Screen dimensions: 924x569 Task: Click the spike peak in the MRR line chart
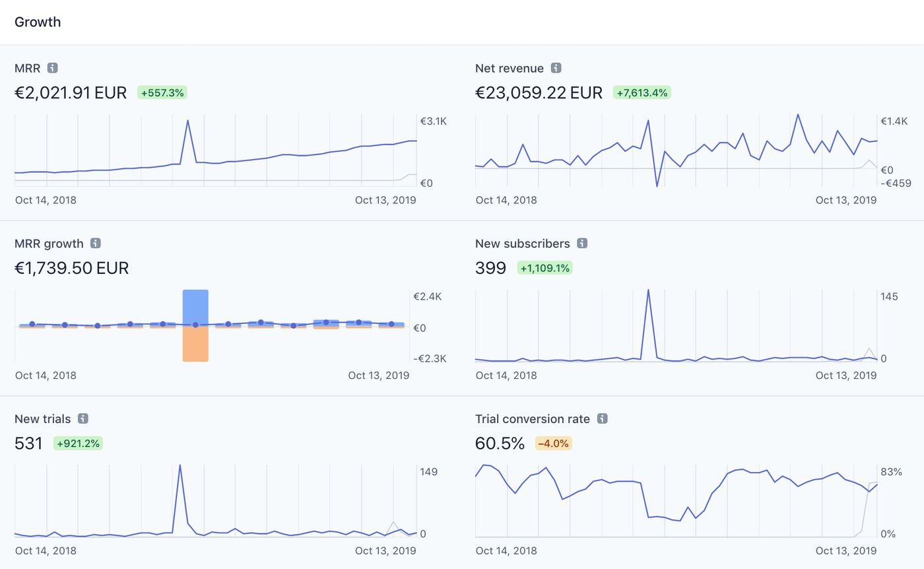(x=188, y=121)
